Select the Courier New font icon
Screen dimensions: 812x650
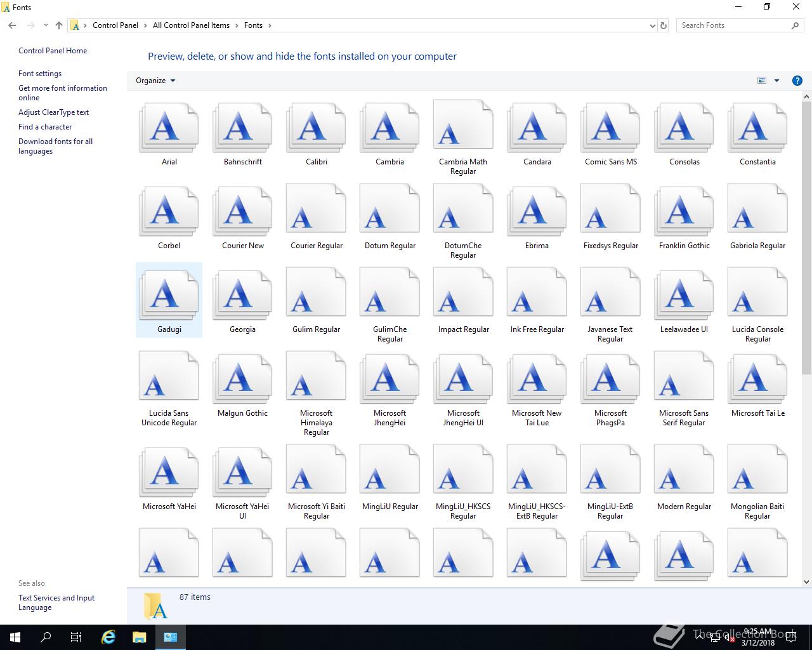click(242, 213)
